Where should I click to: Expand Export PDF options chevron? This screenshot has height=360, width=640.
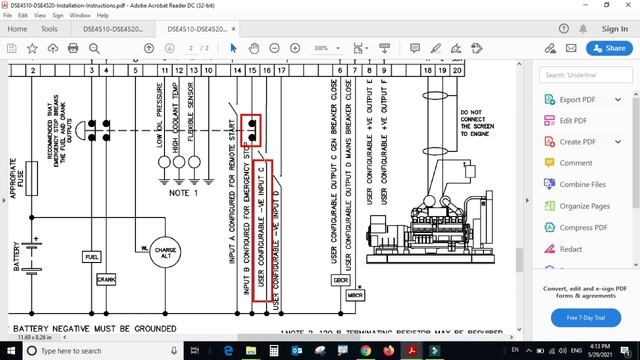[x=618, y=100]
